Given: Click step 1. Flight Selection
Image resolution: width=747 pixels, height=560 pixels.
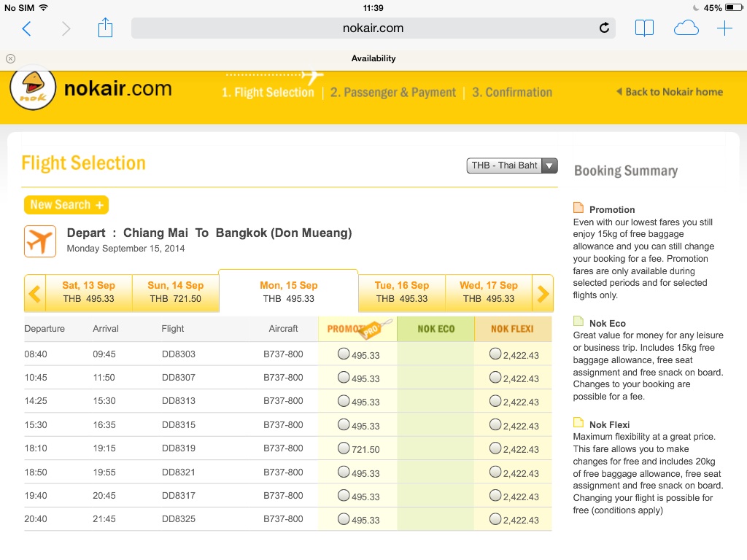Looking at the screenshot, I should click(x=268, y=93).
